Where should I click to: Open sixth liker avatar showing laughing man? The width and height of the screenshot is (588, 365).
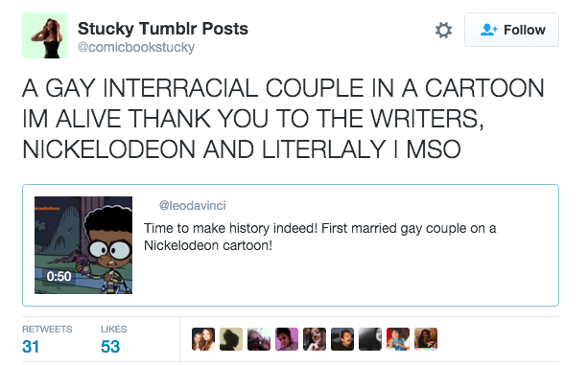(x=342, y=339)
